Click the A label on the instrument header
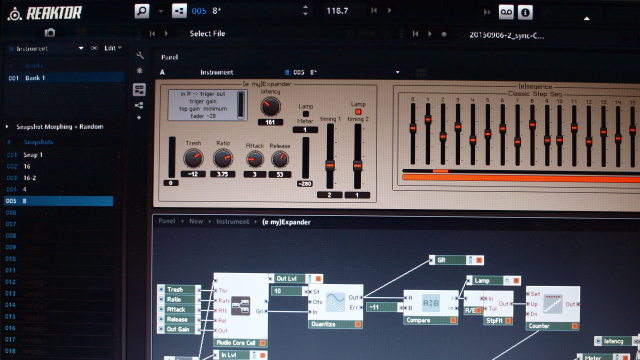This screenshot has height=360, width=640. click(162, 72)
